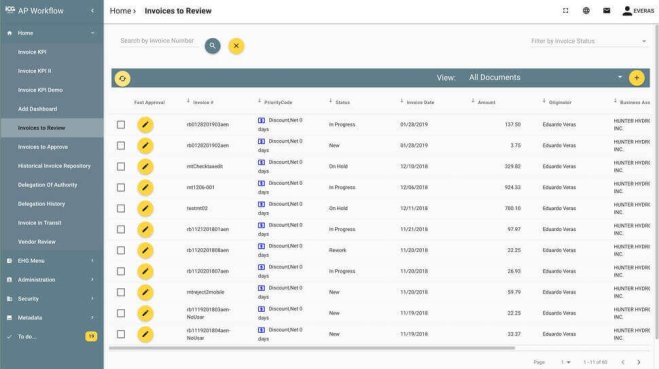Edit invoice rb1119201804aen-NoUser with pencil button
Viewport: 659px width, 369px height.
145,335
